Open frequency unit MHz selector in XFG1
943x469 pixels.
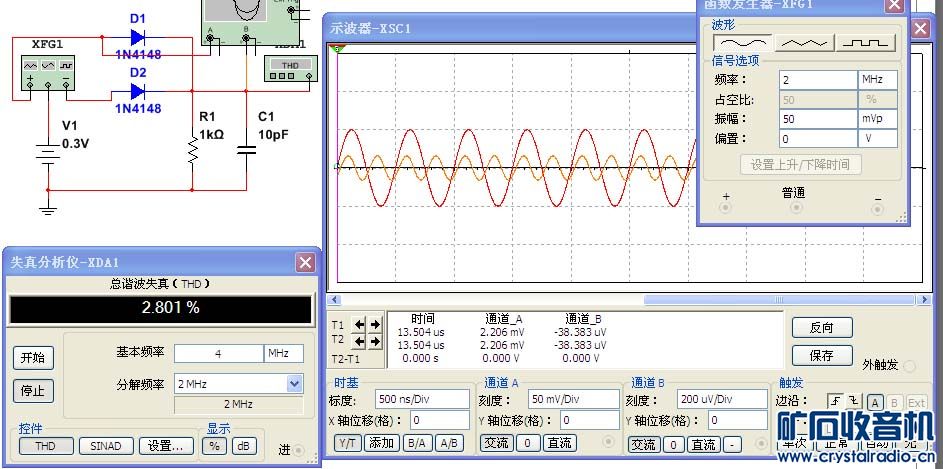(878, 79)
